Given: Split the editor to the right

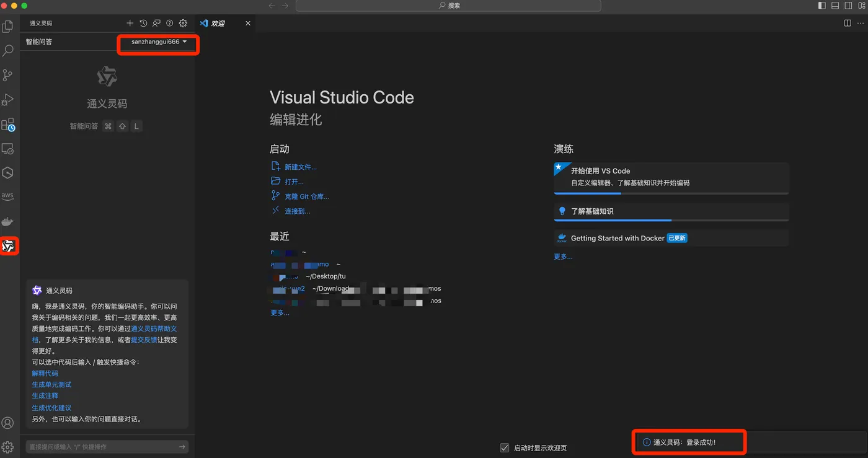Looking at the screenshot, I should (x=848, y=23).
